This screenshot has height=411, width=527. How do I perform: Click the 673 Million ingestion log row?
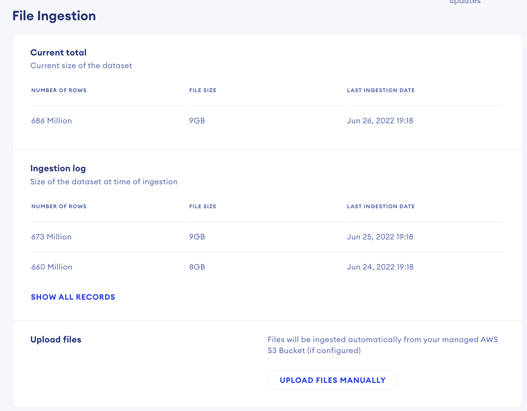tap(268, 237)
